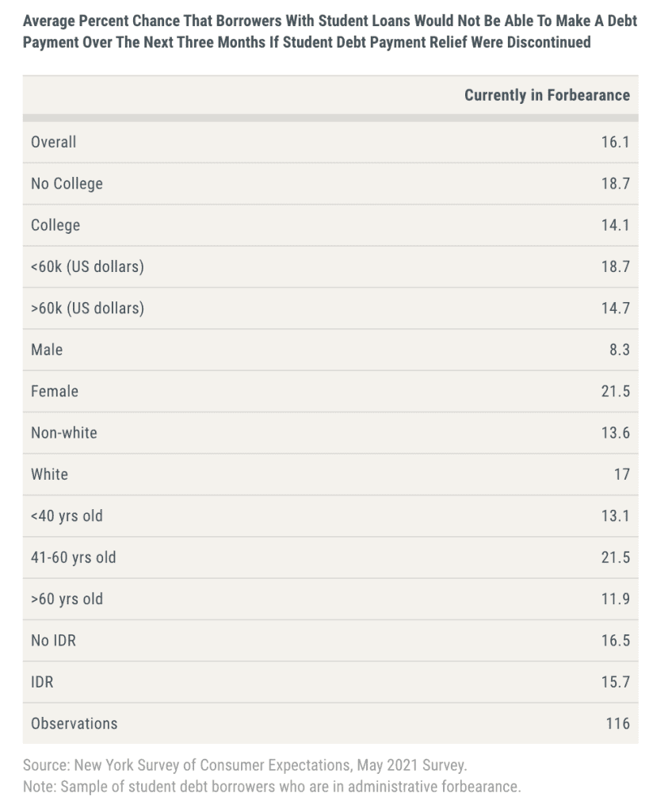672x812 pixels.
Task: Select the '>60 yrs old' value 11.9
Action: click(615, 599)
